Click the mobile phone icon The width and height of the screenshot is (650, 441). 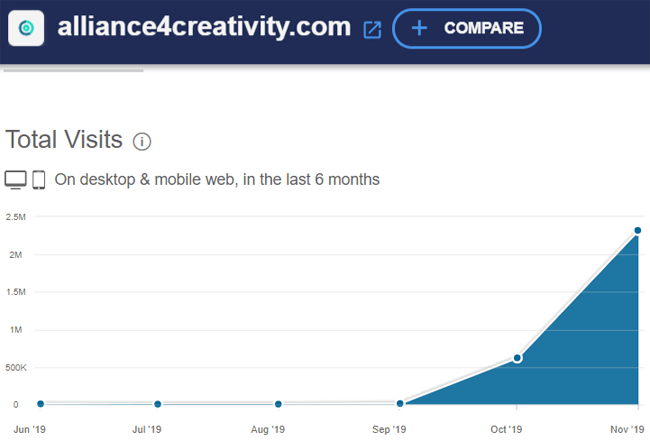[39, 180]
